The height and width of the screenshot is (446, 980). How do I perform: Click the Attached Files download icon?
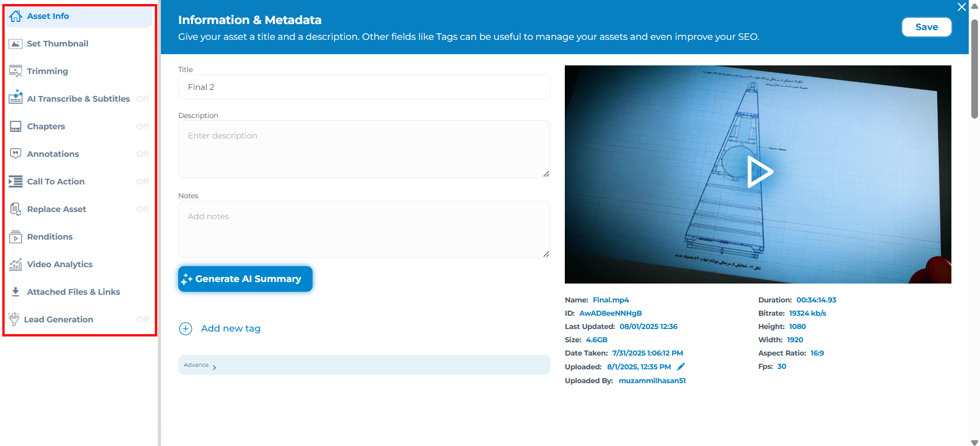[16, 292]
